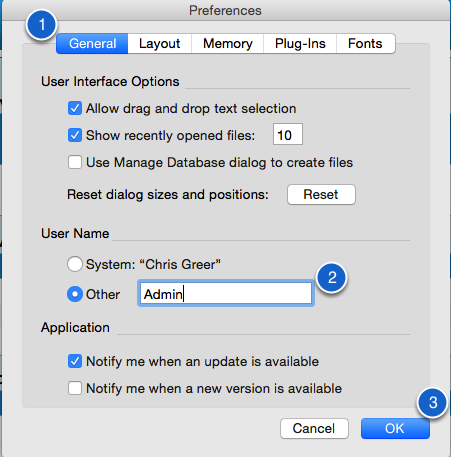Confirm preferences with the OK button
The width and height of the screenshot is (451, 457).
coord(395,428)
